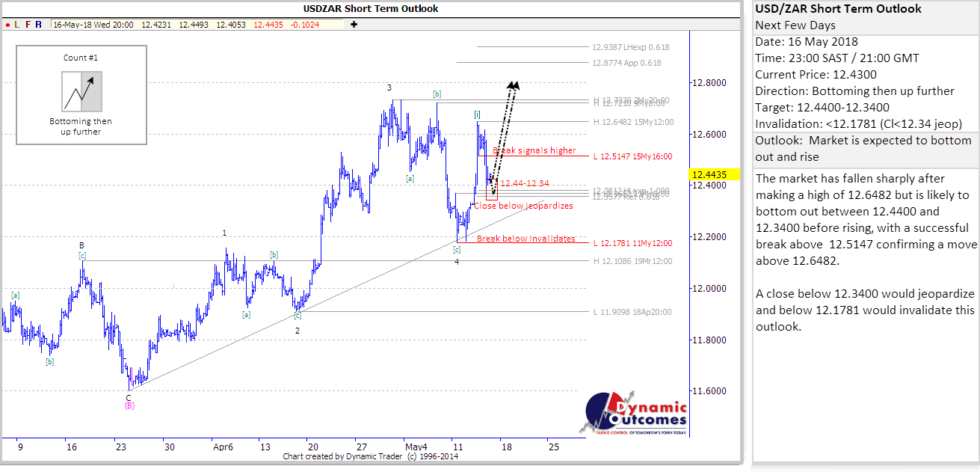Screen dimensions: 980x472
Task: Click the high value 12.4493
Action: (x=193, y=25)
